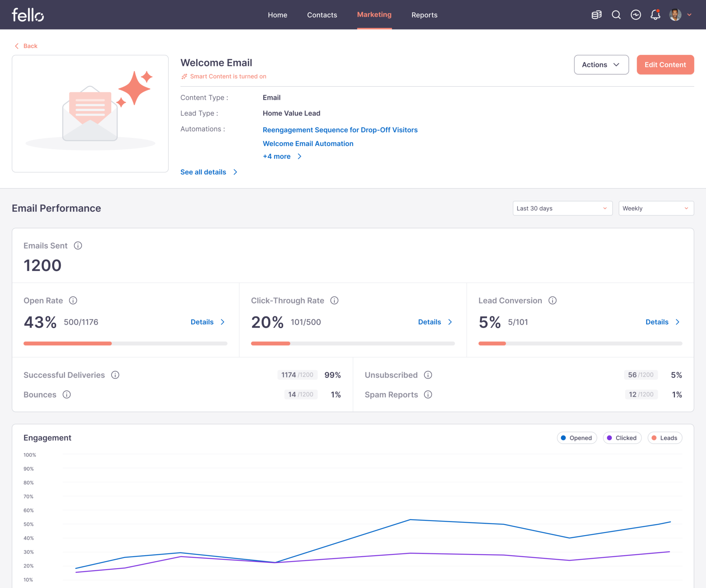Click the Bounces info icon

(x=67, y=394)
